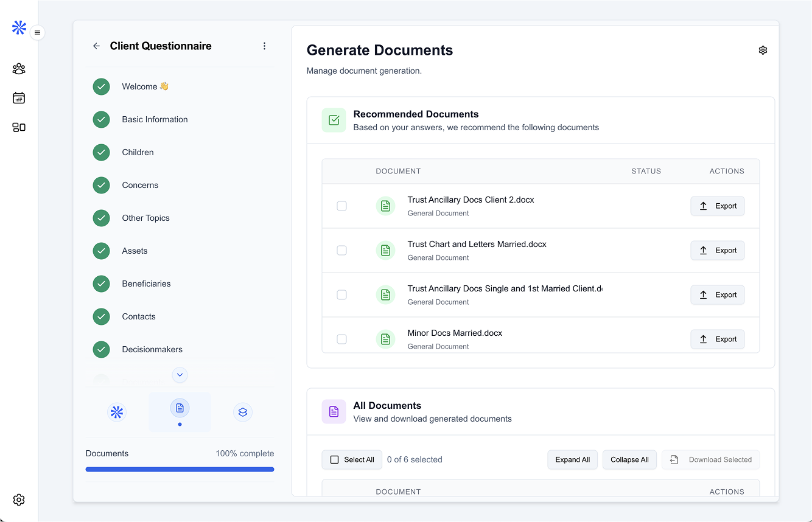Select the Decisionmakers questionnaire step
Screen dimensions: 812x522
tap(152, 349)
